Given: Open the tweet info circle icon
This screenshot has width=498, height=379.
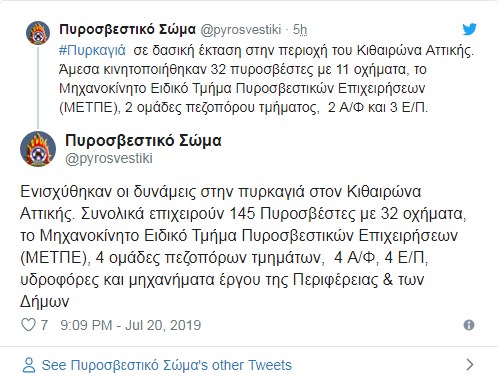Looking at the screenshot, I should coord(469,325).
